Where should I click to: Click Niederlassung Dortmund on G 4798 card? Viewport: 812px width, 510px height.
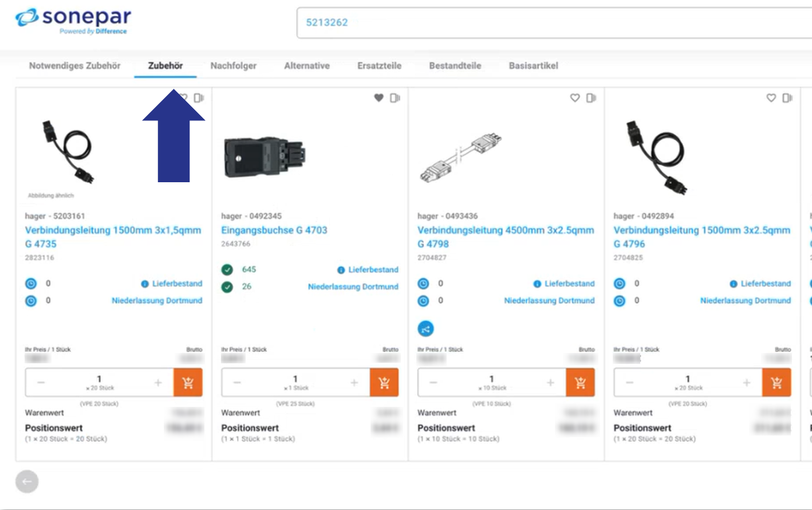coord(549,300)
